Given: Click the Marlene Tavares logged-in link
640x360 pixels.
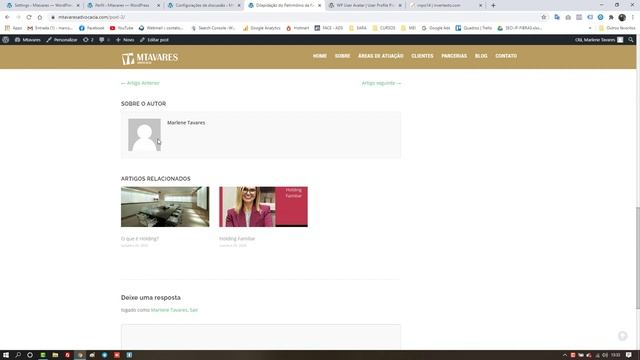Looking at the screenshot, I should pos(169,310).
